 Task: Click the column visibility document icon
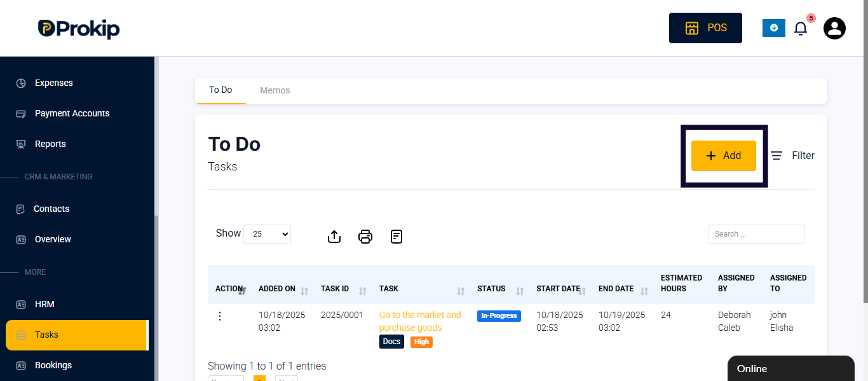pos(397,237)
